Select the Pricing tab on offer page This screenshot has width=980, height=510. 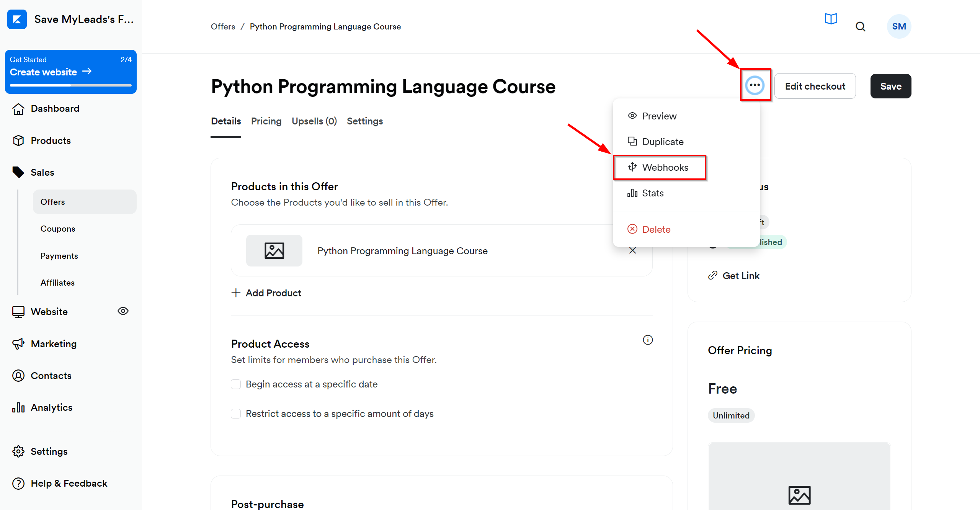(266, 121)
